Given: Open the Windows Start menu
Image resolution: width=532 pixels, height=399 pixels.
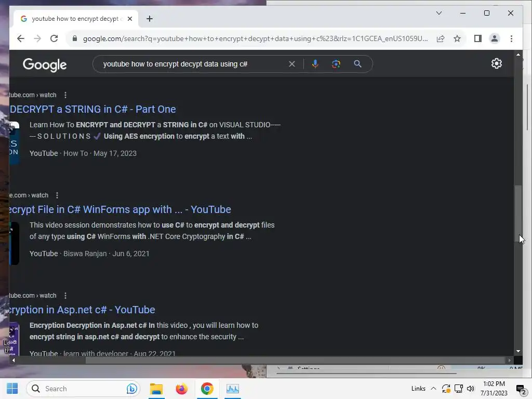Looking at the screenshot, I should 12,389.
